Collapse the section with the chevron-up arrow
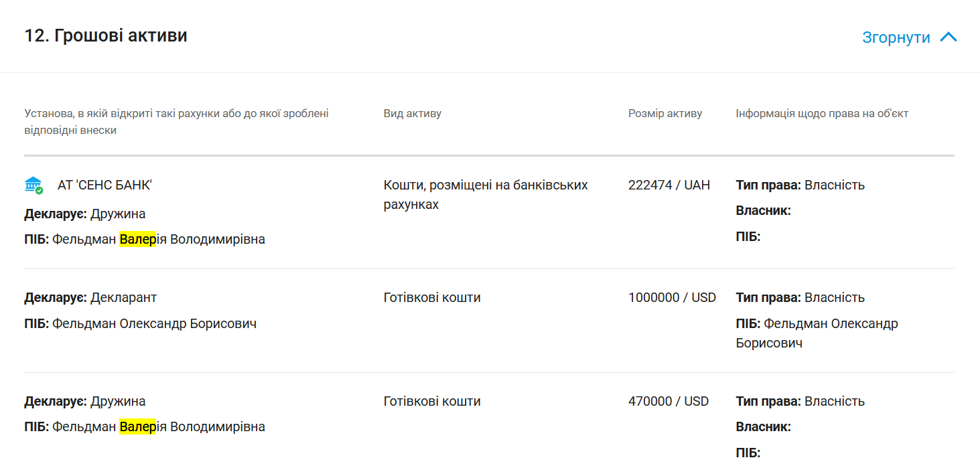 pos(949,37)
